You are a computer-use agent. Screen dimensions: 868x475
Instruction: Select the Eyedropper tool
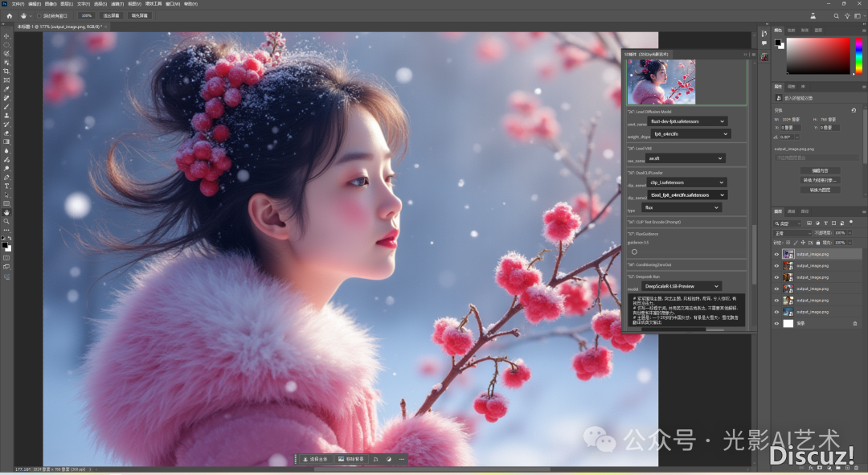point(6,89)
